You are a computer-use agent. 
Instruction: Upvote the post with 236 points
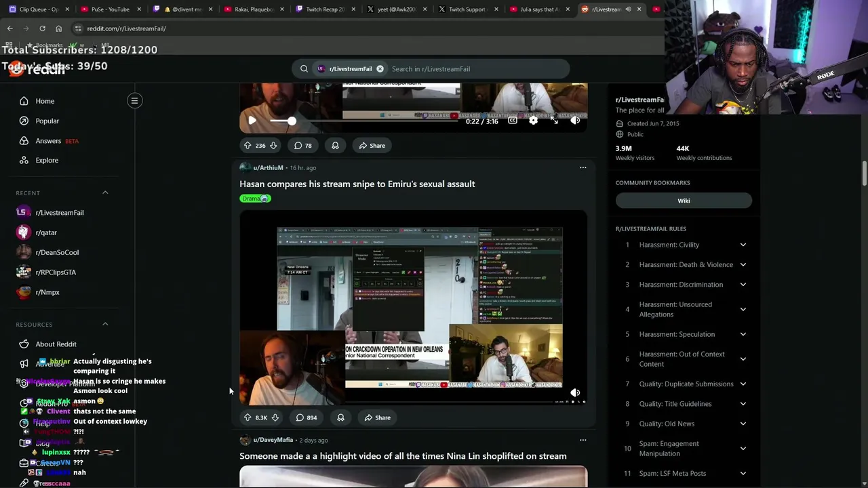click(248, 146)
